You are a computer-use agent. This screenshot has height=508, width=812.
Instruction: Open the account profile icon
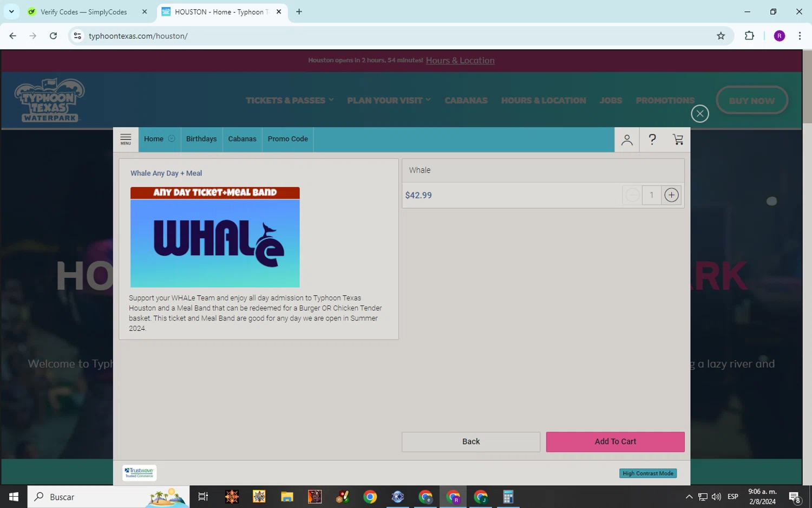[x=627, y=140]
